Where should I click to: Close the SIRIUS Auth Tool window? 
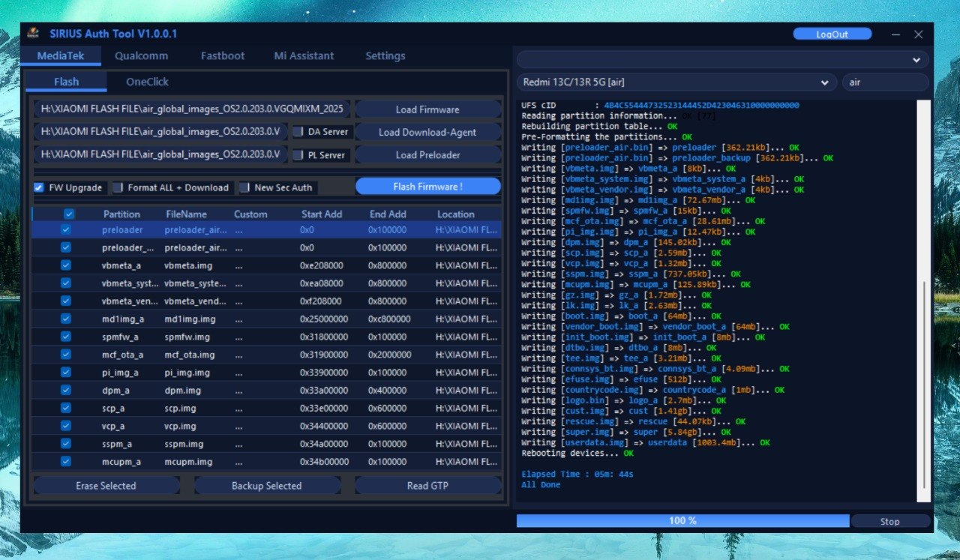pyautogui.click(x=918, y=34)
